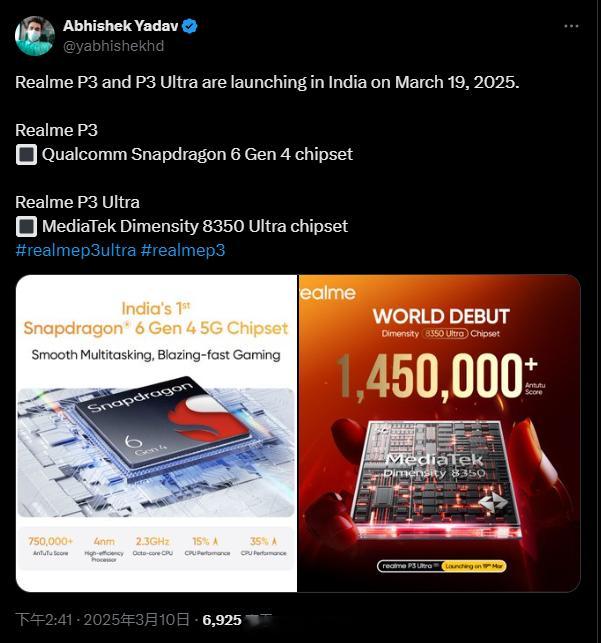This screenshot has height=643, width=601.
Task: Click the blue verified badge
Action: [189, 26]
